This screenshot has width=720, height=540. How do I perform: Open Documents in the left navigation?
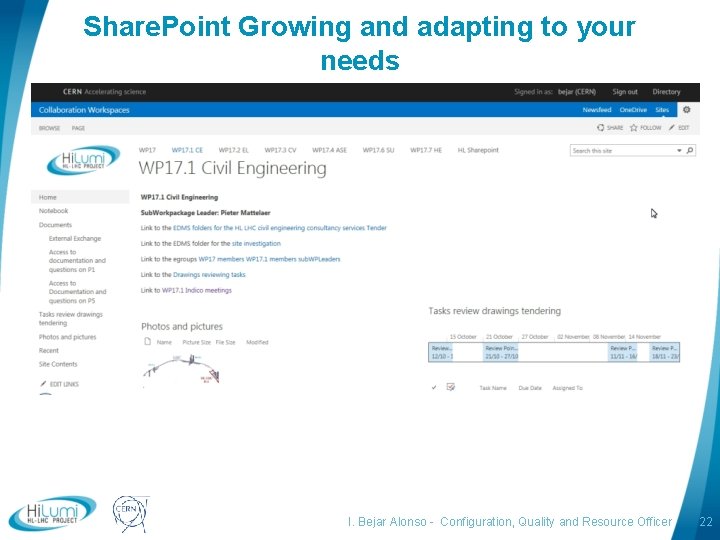pyautogui.click(x=55, y=225)
